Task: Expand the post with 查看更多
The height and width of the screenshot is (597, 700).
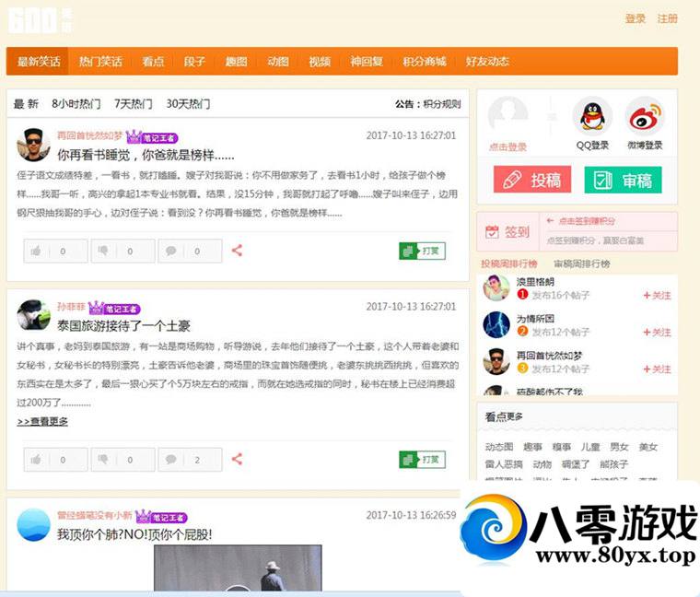Action: coord(42,422)
